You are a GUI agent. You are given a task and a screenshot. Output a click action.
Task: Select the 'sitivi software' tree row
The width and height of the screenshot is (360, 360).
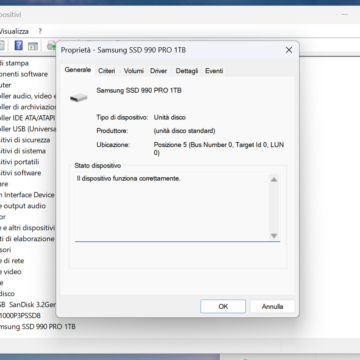tap(20, 173)
